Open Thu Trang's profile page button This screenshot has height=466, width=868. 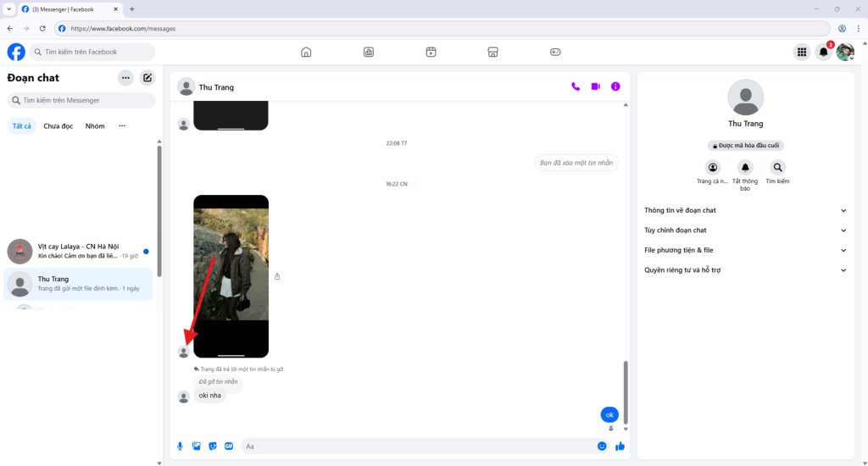pyautogui.click(x=712, y=168)
